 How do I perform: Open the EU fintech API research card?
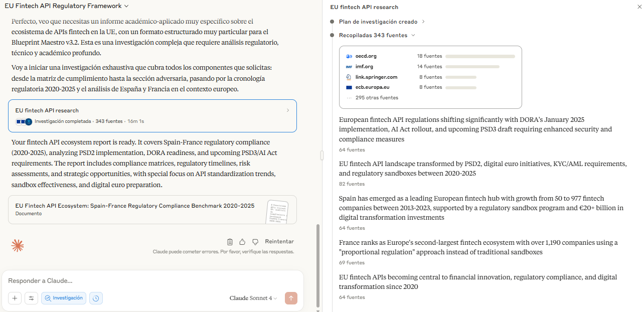point(152,115)
